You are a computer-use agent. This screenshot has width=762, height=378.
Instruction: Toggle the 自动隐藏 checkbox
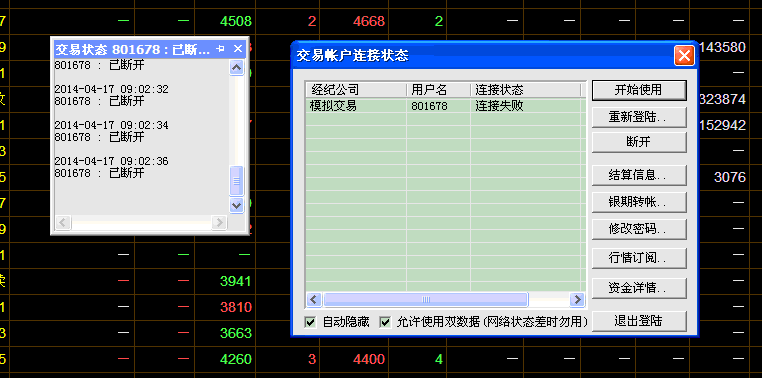point(310,322)
